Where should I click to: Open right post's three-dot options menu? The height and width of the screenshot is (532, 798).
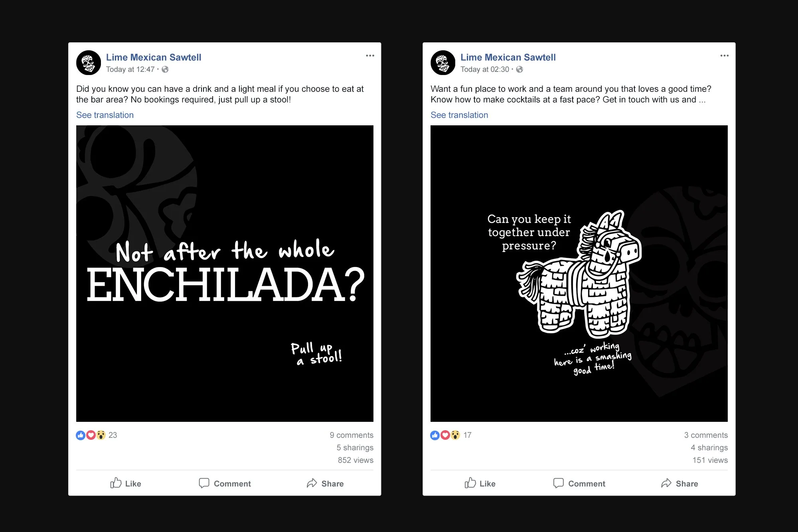coord(724,55)
